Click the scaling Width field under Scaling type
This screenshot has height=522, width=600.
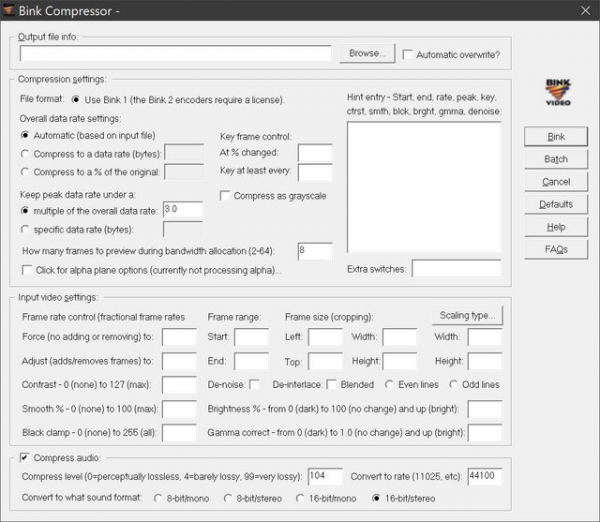click(x=485, y=337)
